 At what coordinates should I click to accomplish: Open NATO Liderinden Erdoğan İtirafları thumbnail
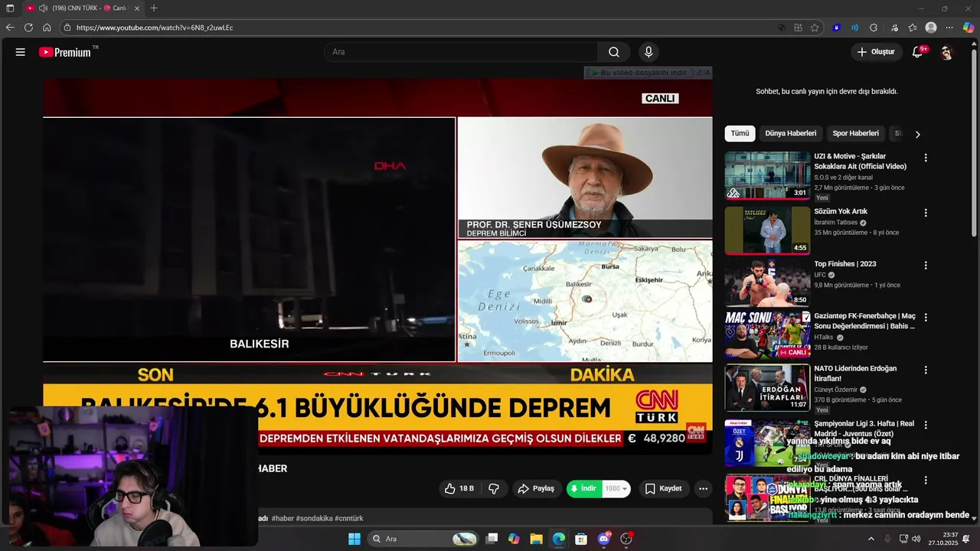(x=767, y=387)
